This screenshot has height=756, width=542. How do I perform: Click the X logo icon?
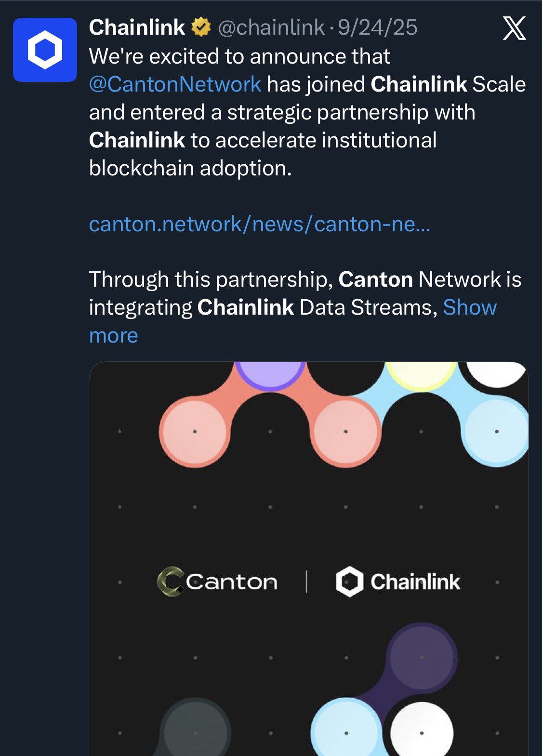pyautogui.click(x=514, y=28)
